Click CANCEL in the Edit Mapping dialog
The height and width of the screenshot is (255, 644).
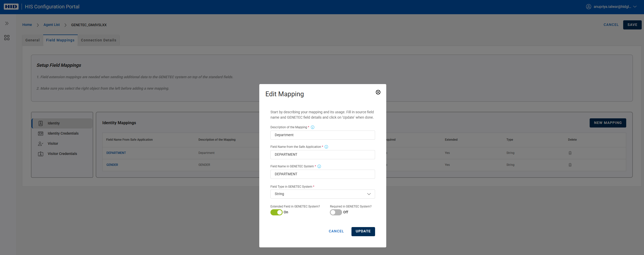[336, 231]
